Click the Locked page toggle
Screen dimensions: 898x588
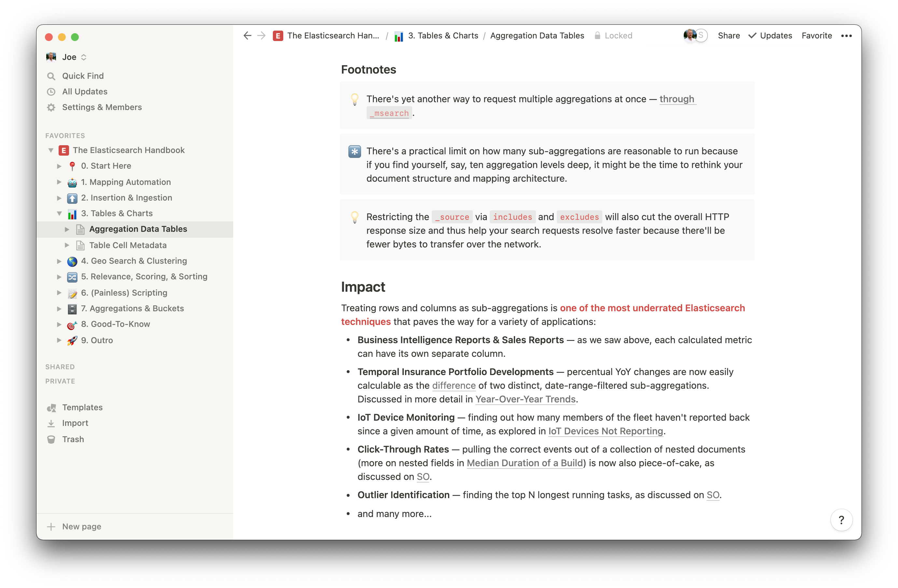(x=613, y=35)
